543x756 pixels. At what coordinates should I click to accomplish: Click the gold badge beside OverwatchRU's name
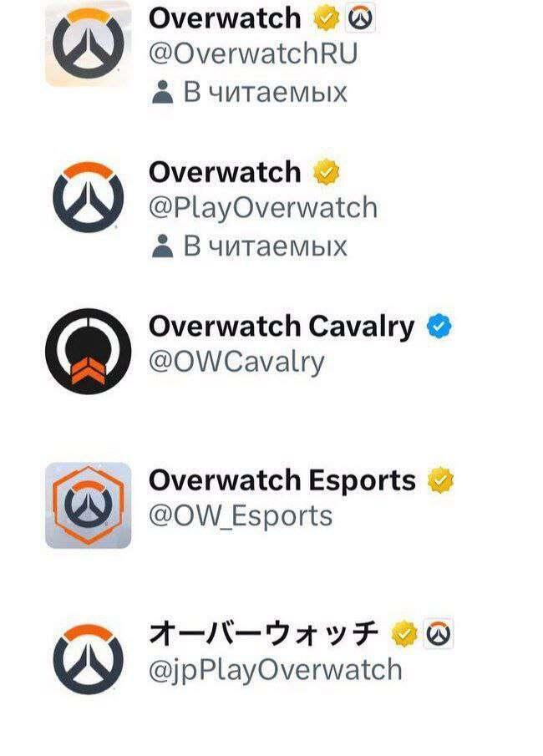[327, 18]
